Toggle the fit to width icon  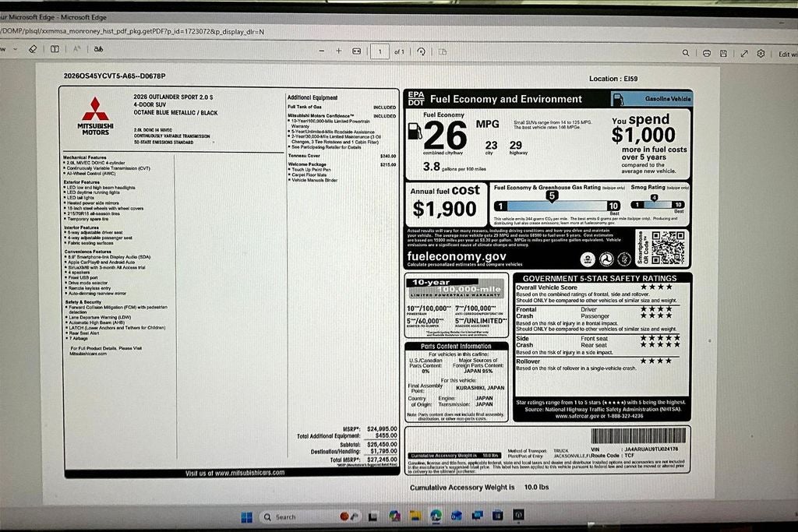tap(357, 51)
